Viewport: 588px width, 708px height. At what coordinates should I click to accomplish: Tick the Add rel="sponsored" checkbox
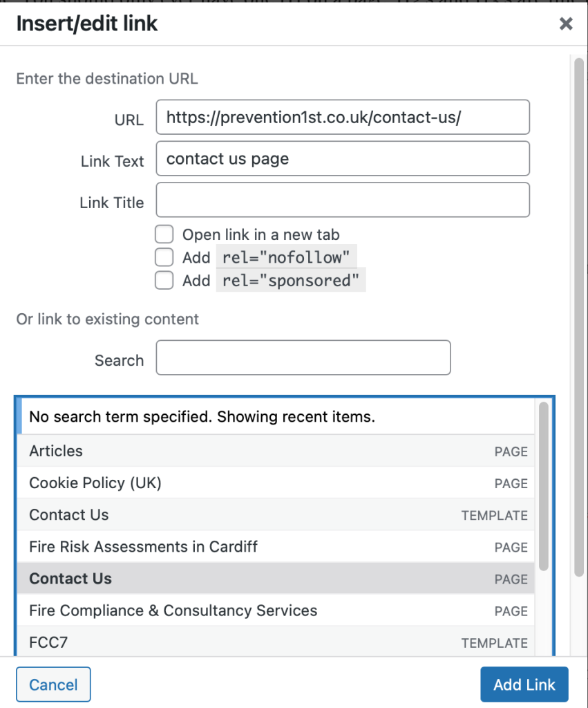[x=164, y=280]
